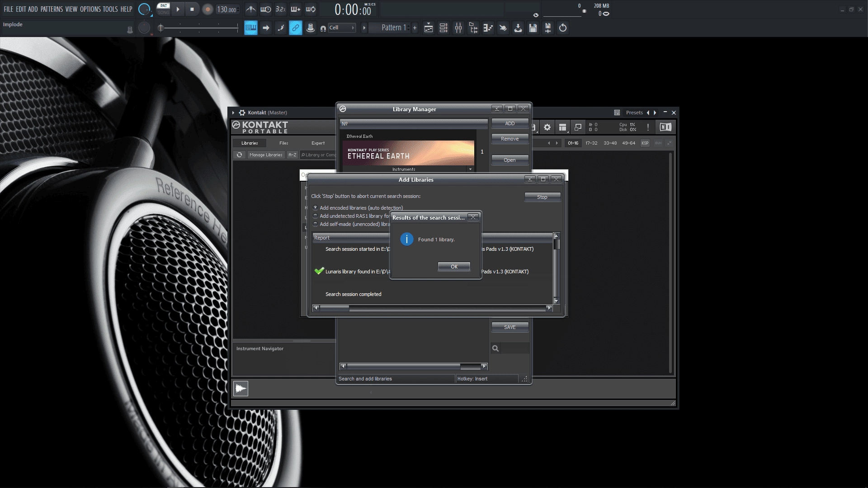
Task: Click the NI logo button in Kontakt
Action: 665,127
